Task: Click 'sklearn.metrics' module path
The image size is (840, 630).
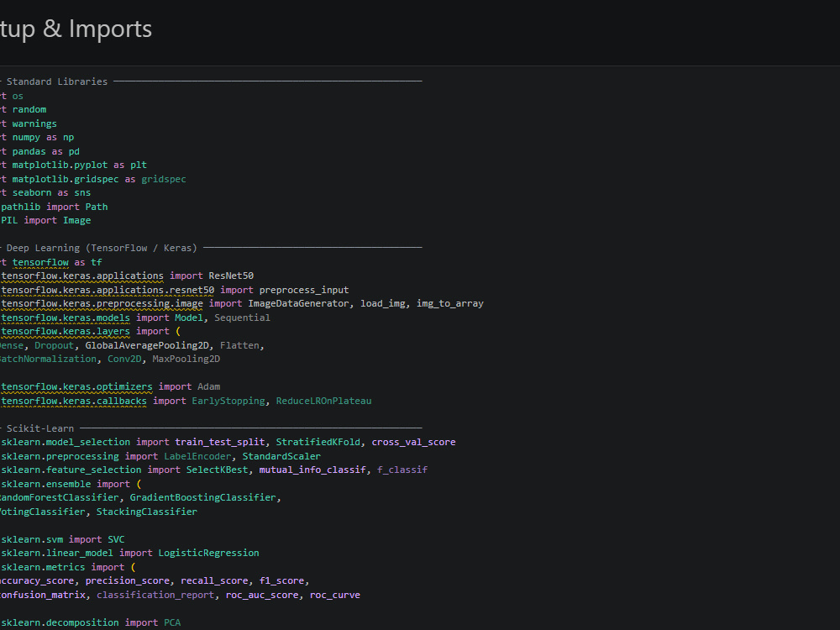Action: [43, 567]
